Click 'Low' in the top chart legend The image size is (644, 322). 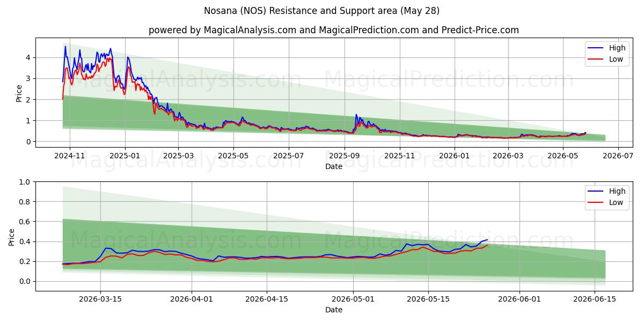[x=616, y=60]
